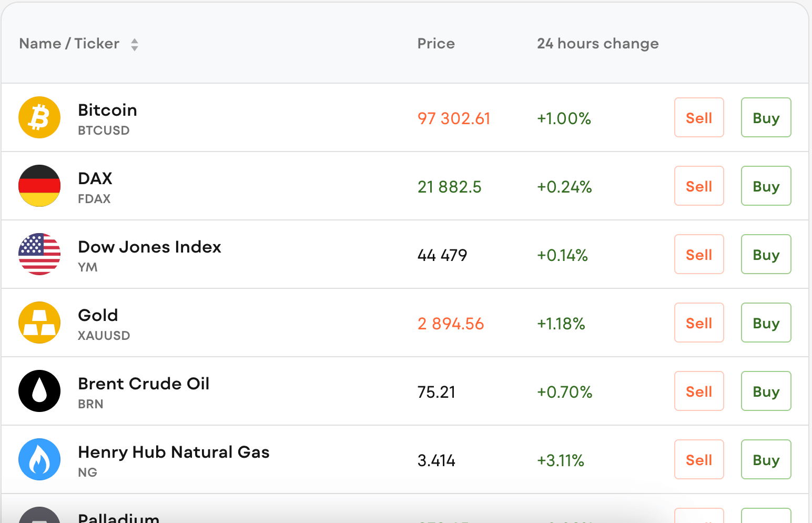Buy Henry Hub Natural Gas
The height and width of the screenshot is (523, 812).
click(766, 459)
